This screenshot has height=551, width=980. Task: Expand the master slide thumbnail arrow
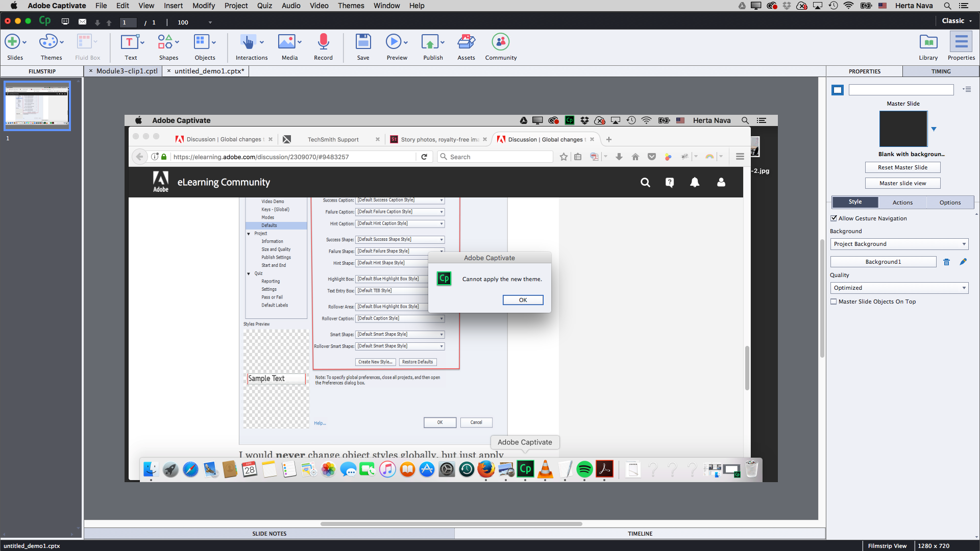coord(934,129)
